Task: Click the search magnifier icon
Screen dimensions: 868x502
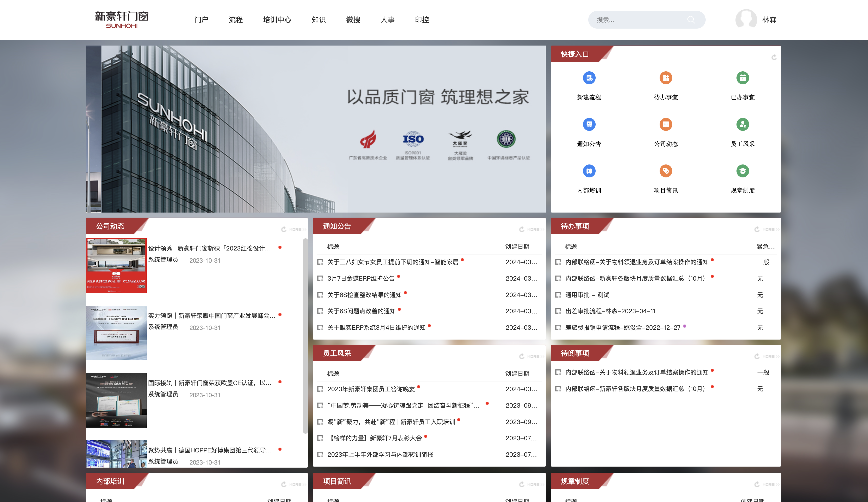Action: click(691, 20)
